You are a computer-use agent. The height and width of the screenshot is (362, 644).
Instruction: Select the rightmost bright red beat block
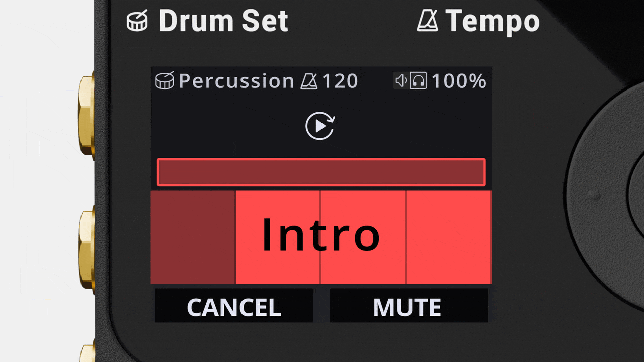[x=448, y=236]
